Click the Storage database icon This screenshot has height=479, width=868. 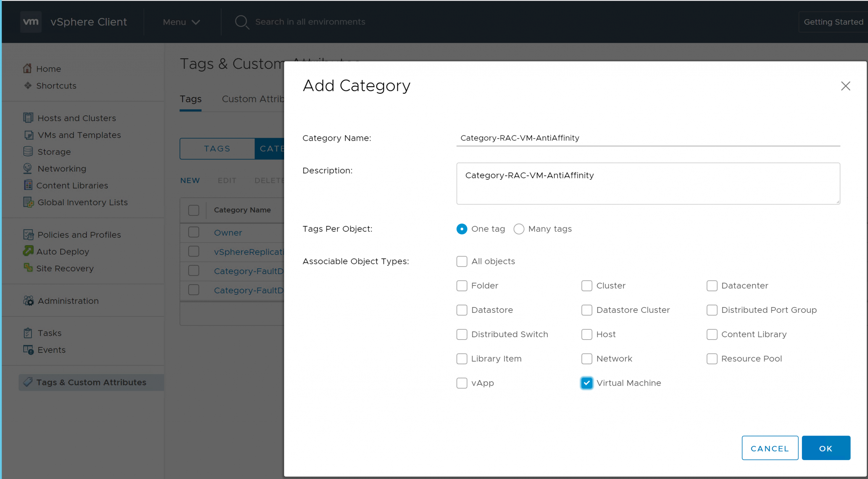(x=28, y=151)
